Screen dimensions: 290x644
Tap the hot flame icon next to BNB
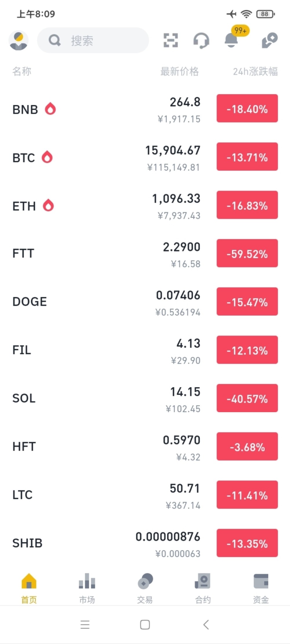tap(50, 109)
